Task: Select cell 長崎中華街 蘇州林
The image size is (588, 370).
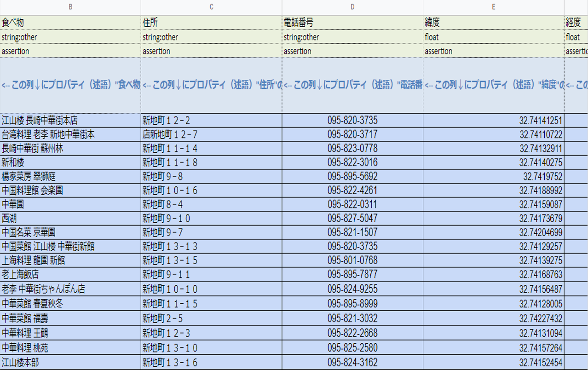Action: click(x=70, y=148)
